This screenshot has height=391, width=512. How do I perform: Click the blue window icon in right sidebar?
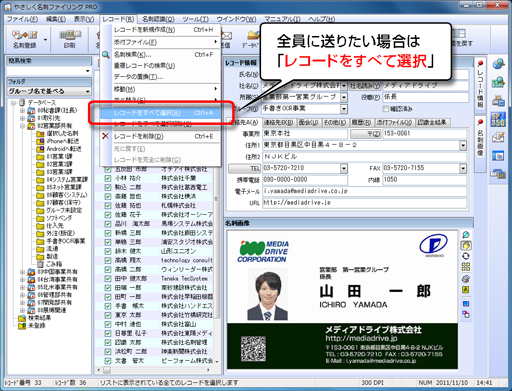[x=498, y=156]
